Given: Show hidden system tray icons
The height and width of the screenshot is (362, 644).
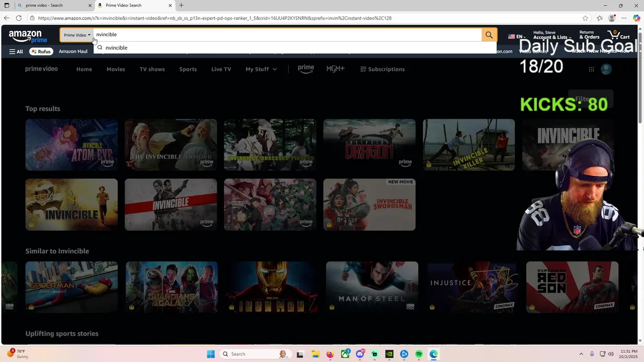Looking at the screenshot, I should point(581,354).
